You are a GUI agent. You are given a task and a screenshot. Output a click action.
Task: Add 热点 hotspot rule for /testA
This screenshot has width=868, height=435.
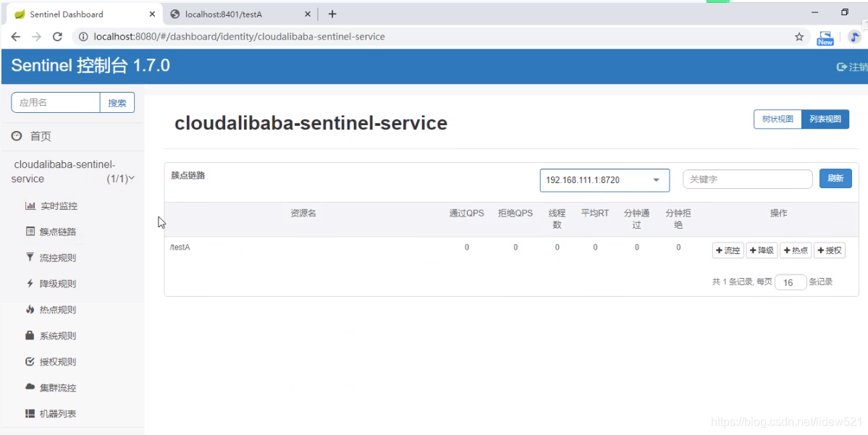tap(796, 250)
